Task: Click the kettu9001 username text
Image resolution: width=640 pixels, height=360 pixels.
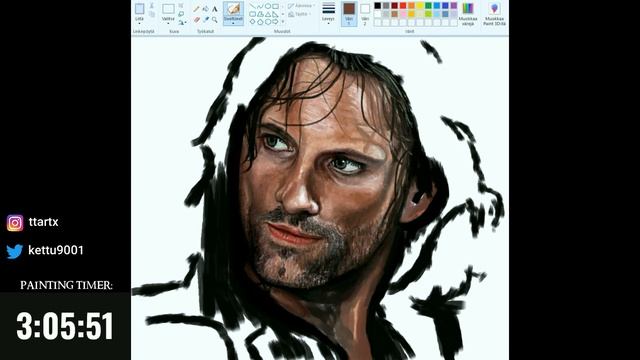Action: (x=56, y=250)
